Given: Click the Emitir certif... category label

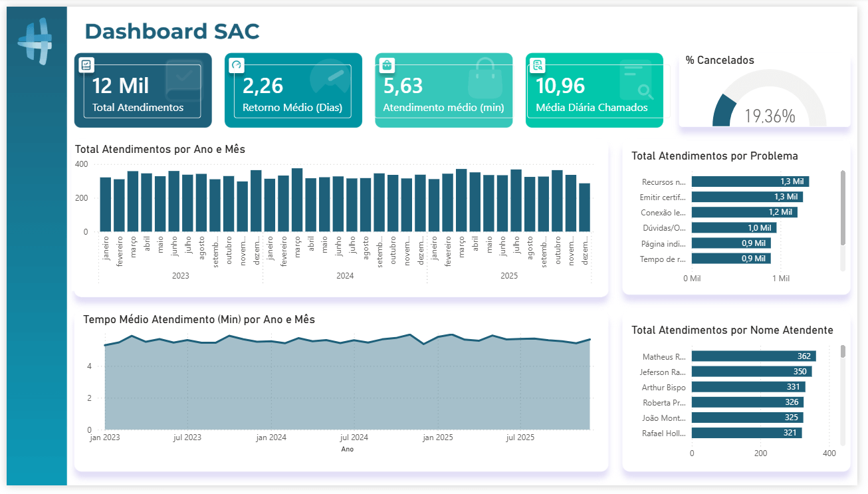Looking at the screenshot, I should pyautogui.click(x=663, y=197).
